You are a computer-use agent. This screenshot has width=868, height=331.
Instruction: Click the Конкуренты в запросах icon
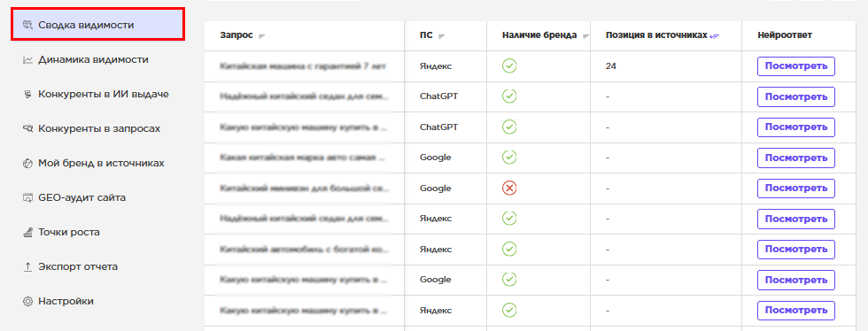point(27,128)
